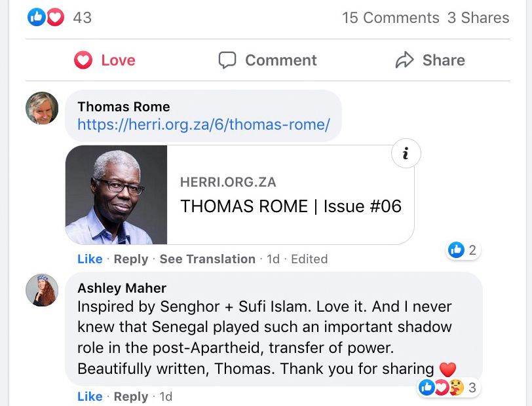
Task: Like Thomas Rome's comment
Action: pos(90,259)
